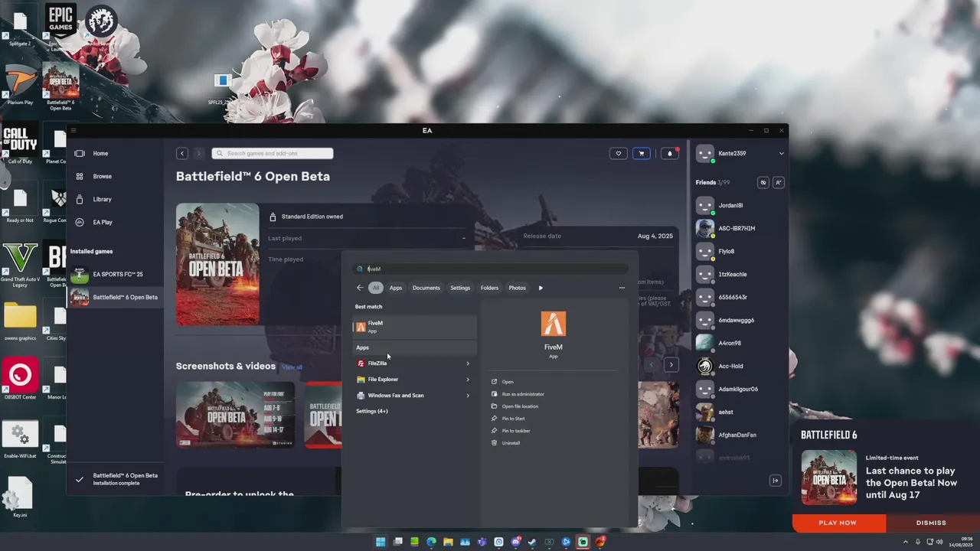Select EA SPORTS FC 25 in installed games
980x551 pixels.
coord(115,274)
